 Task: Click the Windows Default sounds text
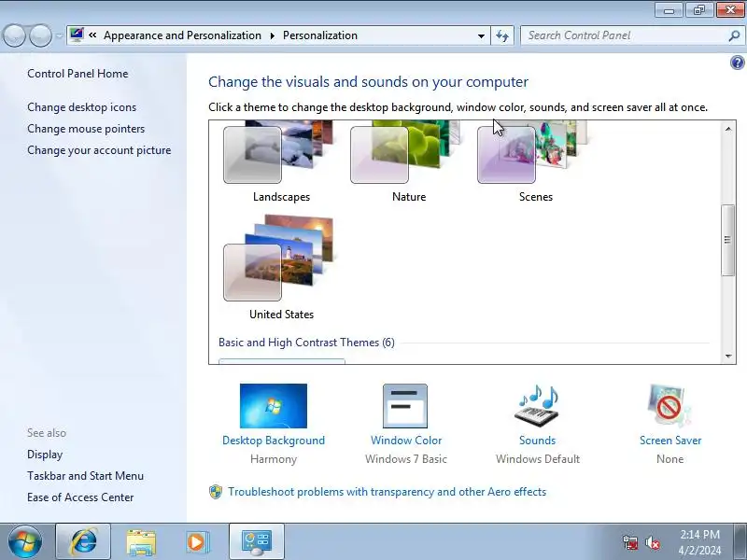pyautogui.click(x=538, y=459)
